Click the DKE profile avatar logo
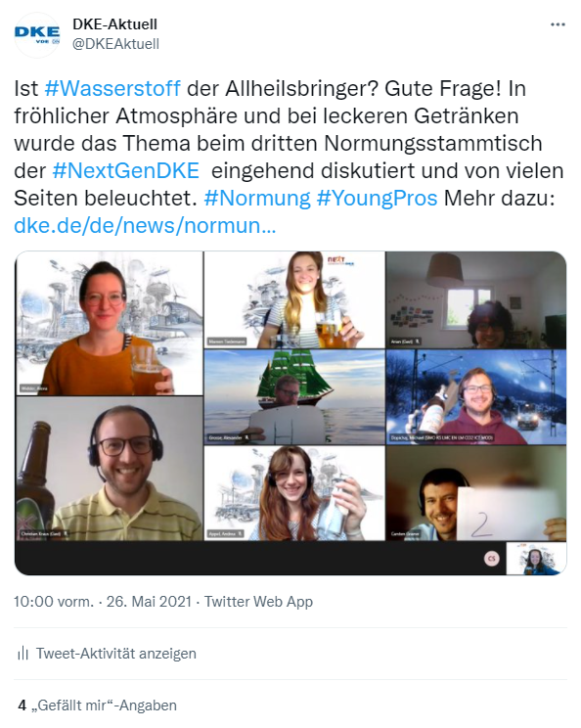This screenshot has width=581, height=728. tap(36, 35)
